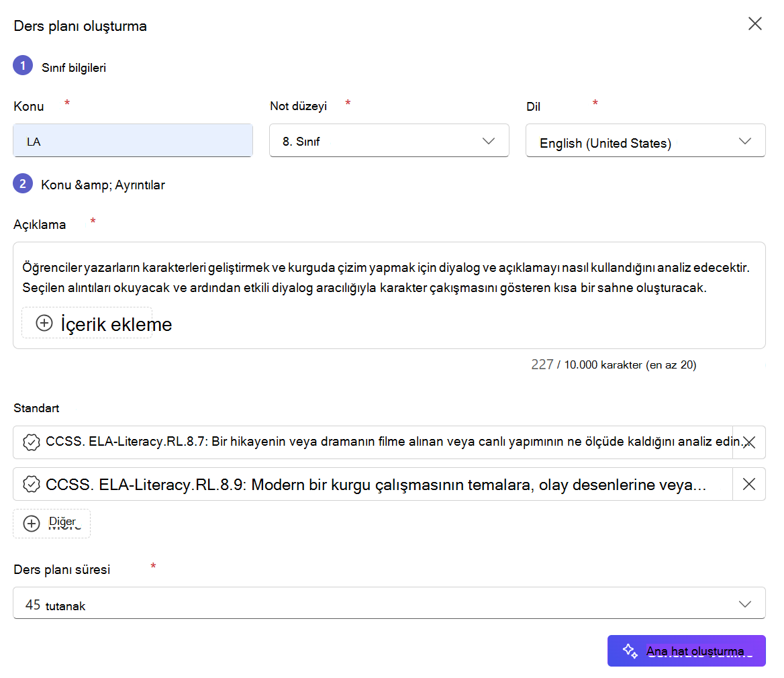The height and width of the screenshot is (678, 784).
Task: Click the 227 / 10.000 karakter counter text
Action: coord(614,365)
